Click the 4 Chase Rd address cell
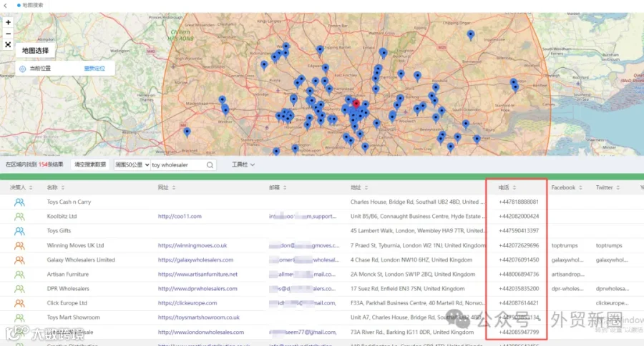The image size is (644, 346). [411, 259]
